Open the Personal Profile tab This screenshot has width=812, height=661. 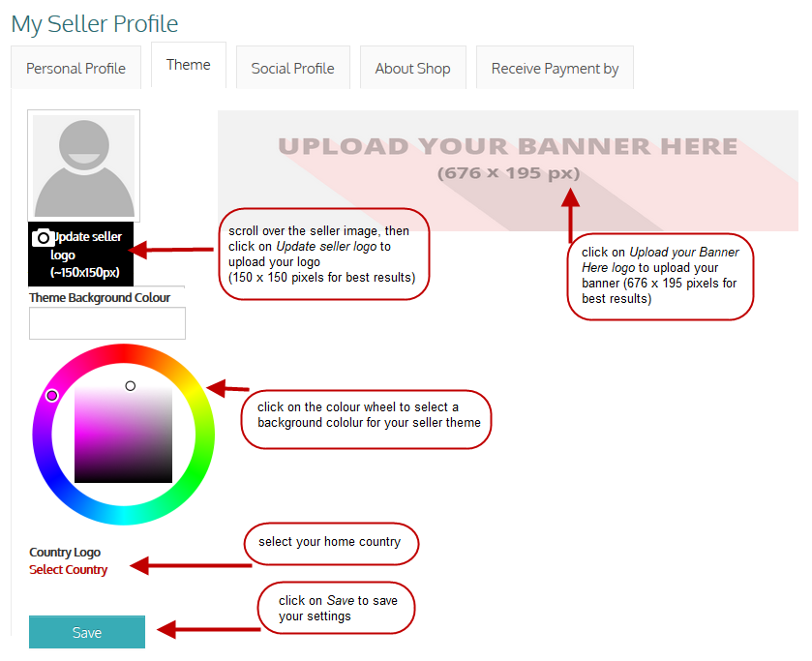click(75, 69)
